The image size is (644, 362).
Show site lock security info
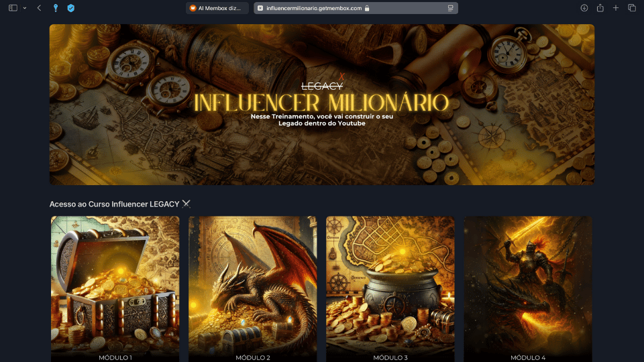click(367, 8)
